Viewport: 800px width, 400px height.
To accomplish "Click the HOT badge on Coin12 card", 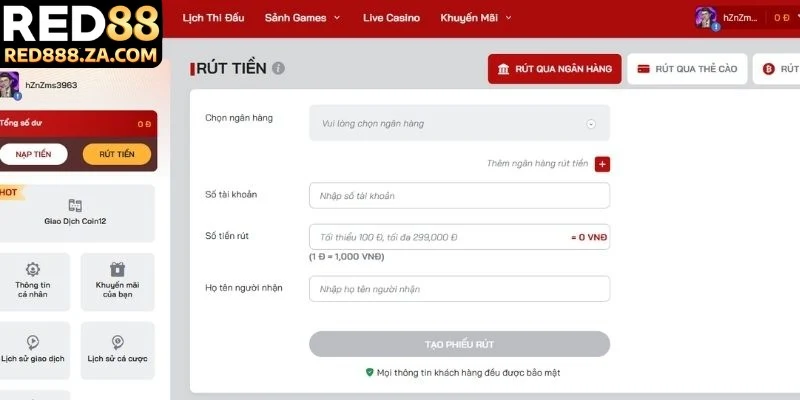I will pos(10,192).
